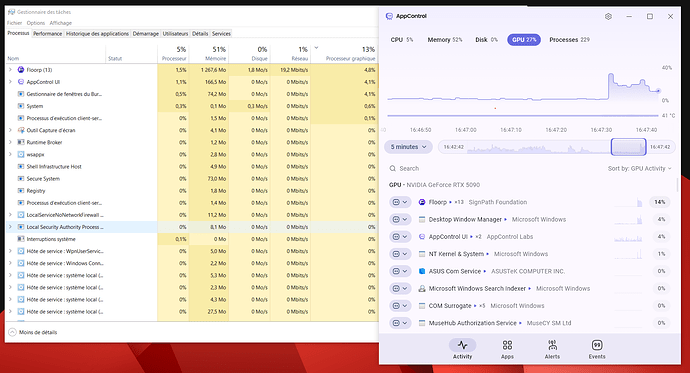The height and width of the screenshot is (373, 690).
Task: Sort by Nom column header
Action: (x=55, y=54)
